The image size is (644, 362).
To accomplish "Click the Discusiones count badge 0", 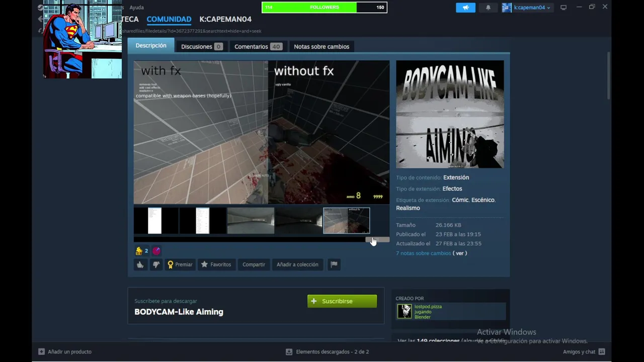I will point(218,47).
